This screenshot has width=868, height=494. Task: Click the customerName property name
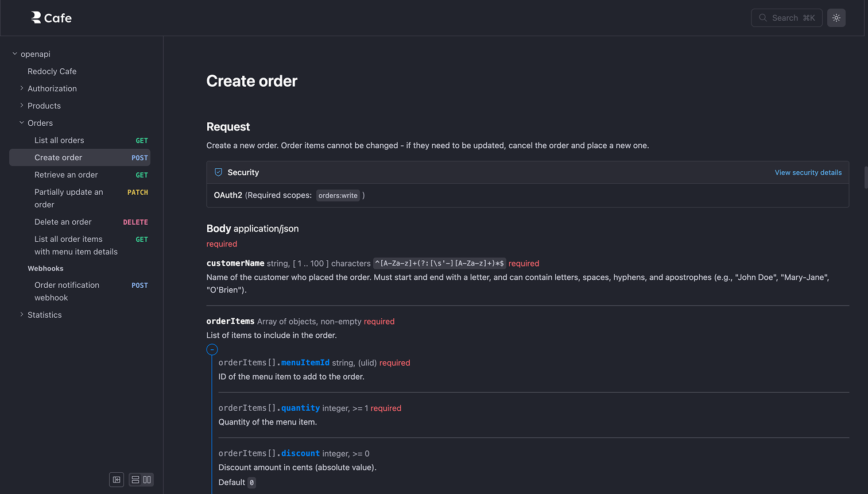(x=235, y=263)
